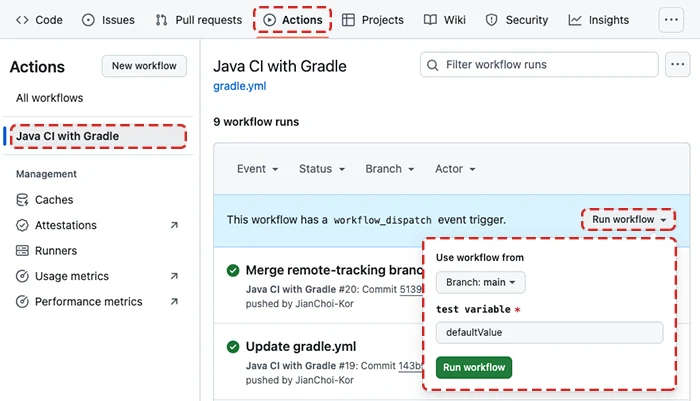Viewport: 700px width, 401px height.
Task: Click the Security shield icon
Action: (492, 20)
